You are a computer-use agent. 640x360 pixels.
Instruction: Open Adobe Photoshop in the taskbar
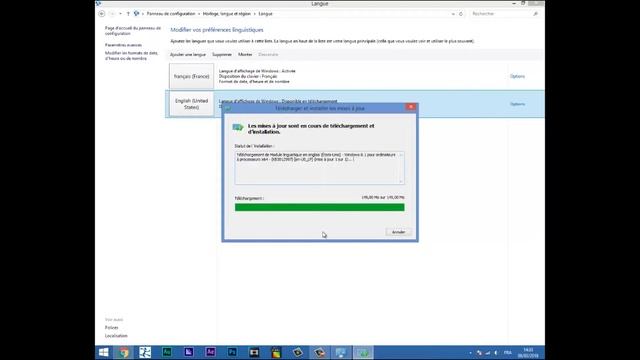pos(232,352)
